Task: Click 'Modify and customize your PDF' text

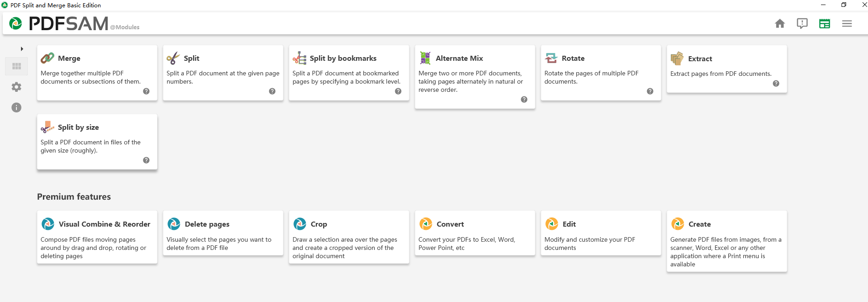Action: click(x=590, y=239)
